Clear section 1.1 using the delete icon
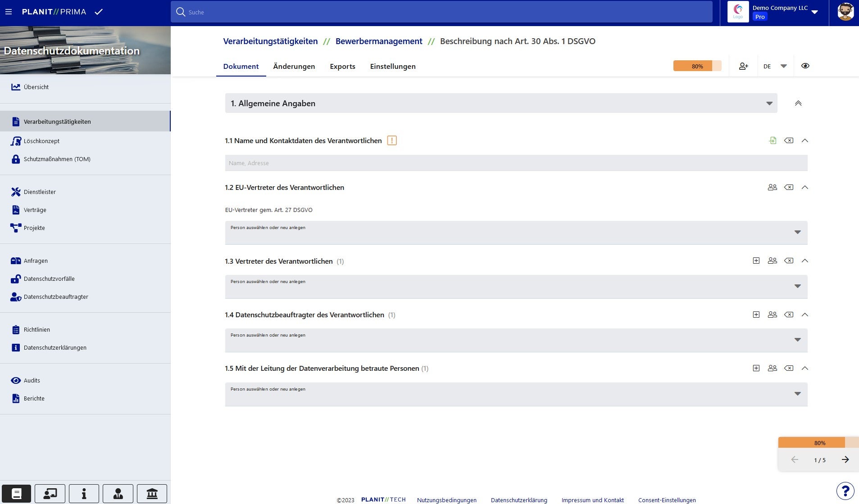This screenshot has height=504, width=859. coord(789,140)
